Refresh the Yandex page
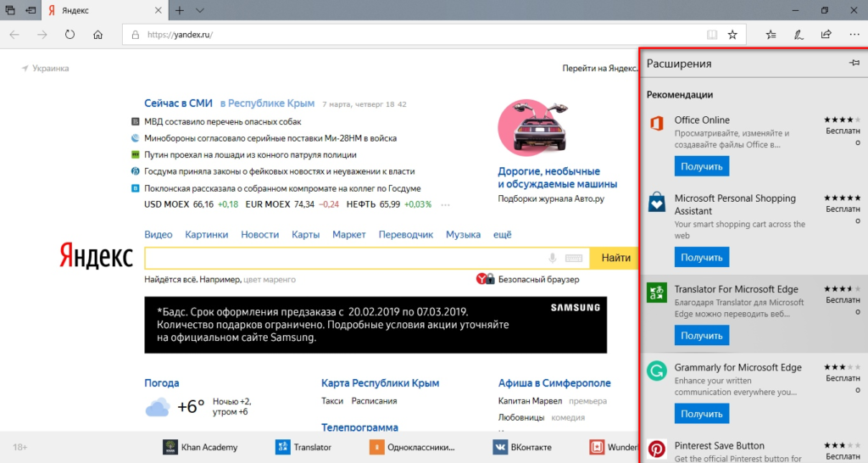 (x=70, y=34)
